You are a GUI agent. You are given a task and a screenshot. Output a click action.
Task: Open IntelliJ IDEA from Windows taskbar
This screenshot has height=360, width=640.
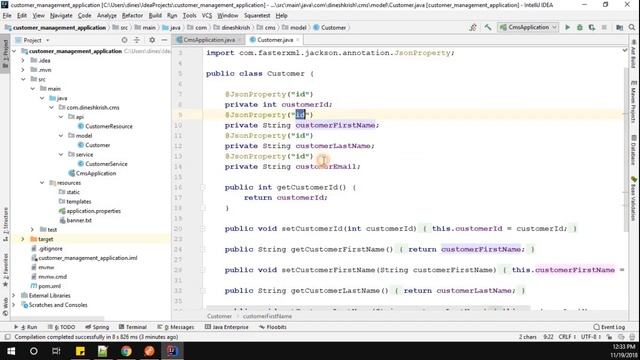172,351
